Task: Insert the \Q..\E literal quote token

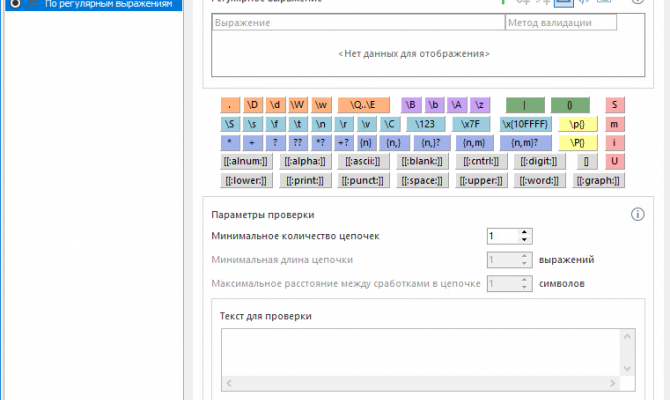Action: (363, 105)
